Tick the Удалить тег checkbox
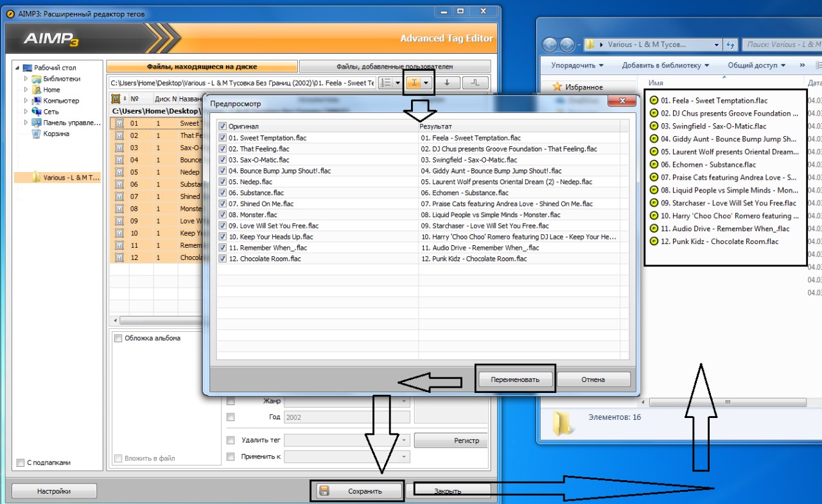This screenshot has height=504, width=822. point(231,440)
